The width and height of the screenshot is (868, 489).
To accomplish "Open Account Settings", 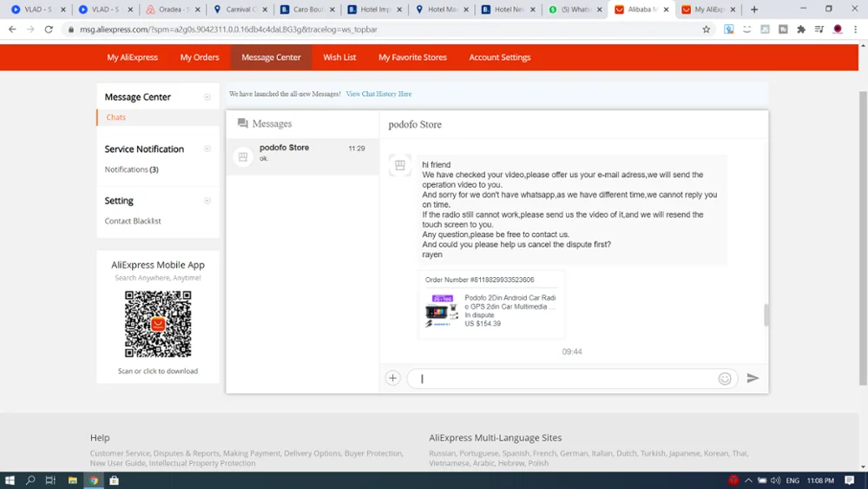I will 500,57.
